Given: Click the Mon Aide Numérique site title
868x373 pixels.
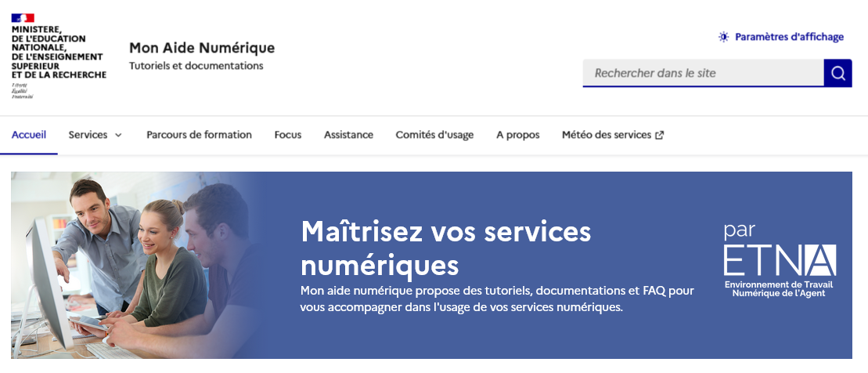Looking at the screenshot, I should coord(202,48).
